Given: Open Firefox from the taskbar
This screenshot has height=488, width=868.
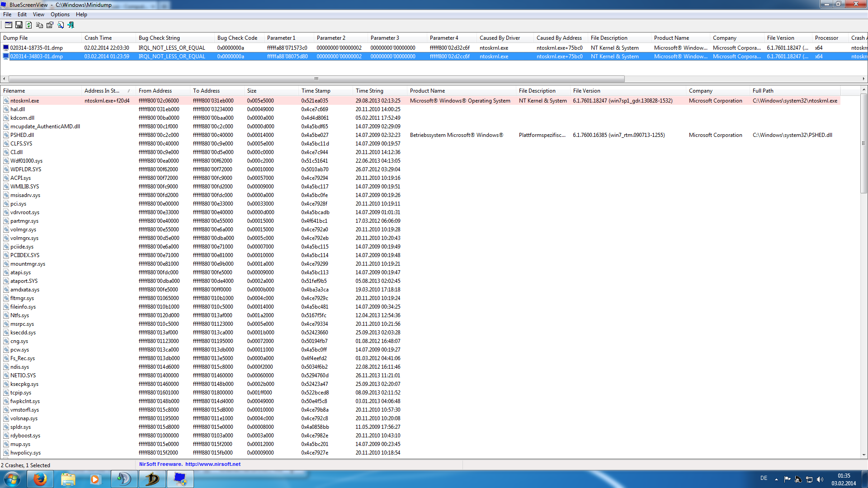Looking at the screenshot, I should (40, 479).
